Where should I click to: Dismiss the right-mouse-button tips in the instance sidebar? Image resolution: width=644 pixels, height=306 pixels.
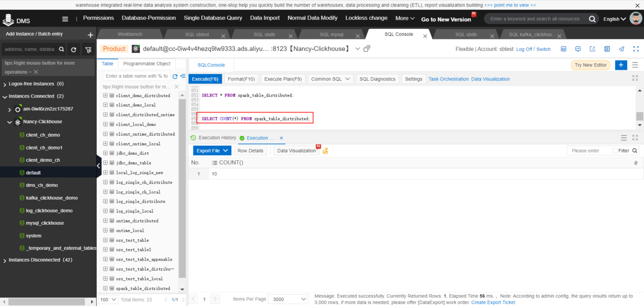[x=36, y=72]
